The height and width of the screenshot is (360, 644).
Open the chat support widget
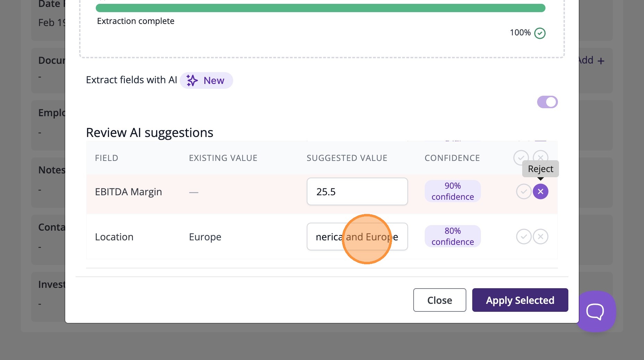tap(595, 311)
